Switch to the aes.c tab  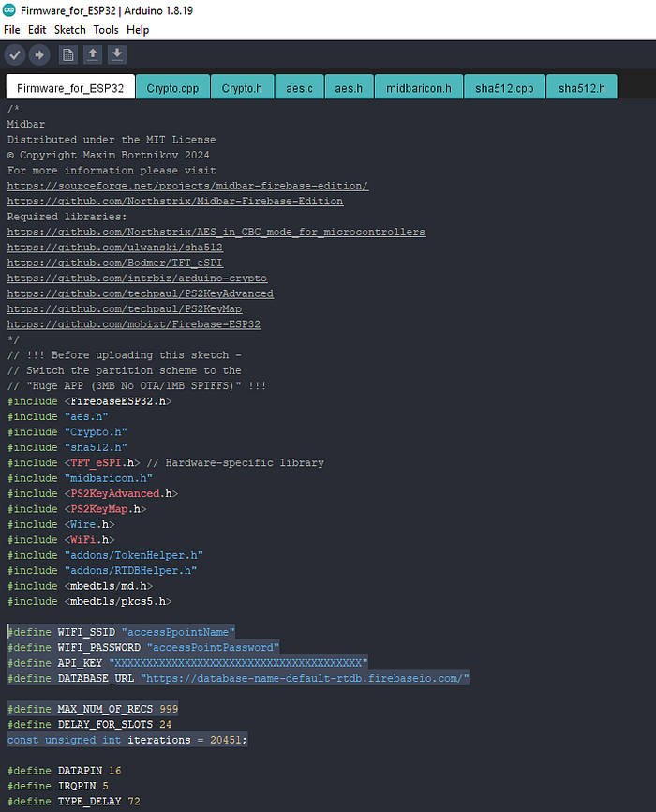click(x=299, y=87)
